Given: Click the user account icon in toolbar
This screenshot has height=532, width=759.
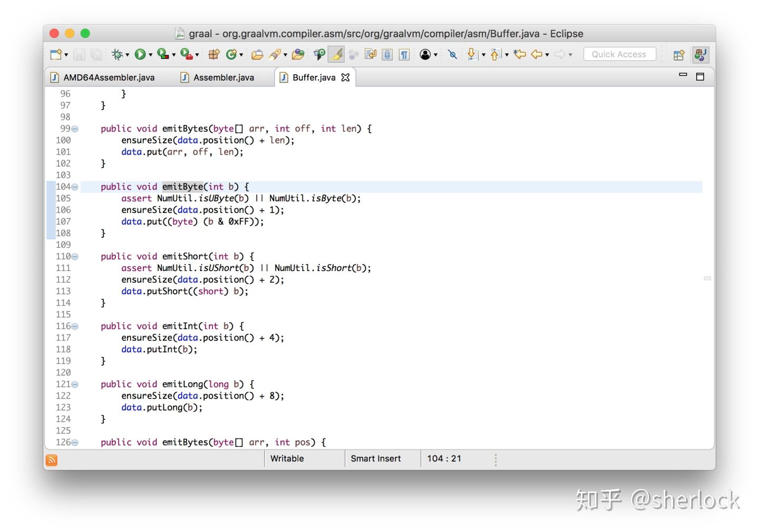Looking at the screenshot, I should click(x=425, y=54).
